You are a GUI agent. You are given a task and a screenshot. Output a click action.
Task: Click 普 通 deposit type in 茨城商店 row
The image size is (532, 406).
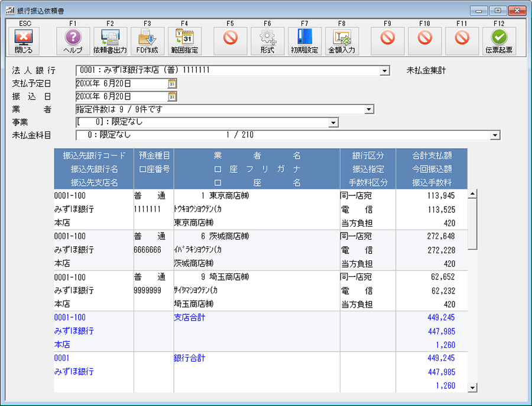point(150,236)
